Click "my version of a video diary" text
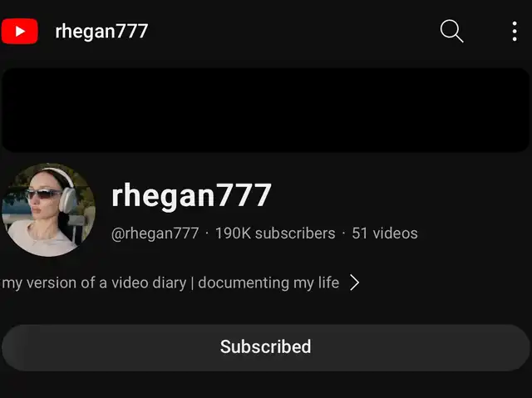The width and height of the screenshot is (532, 398). [x=94, y=283]
